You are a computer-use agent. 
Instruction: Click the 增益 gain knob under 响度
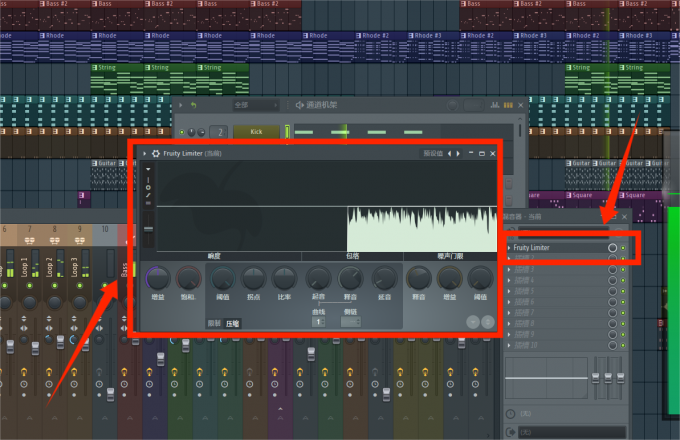158,278
